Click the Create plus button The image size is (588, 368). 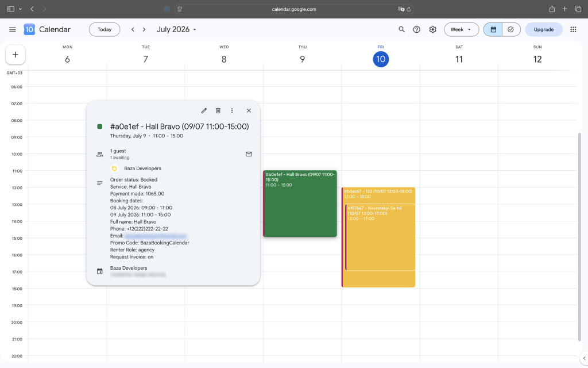16,55
